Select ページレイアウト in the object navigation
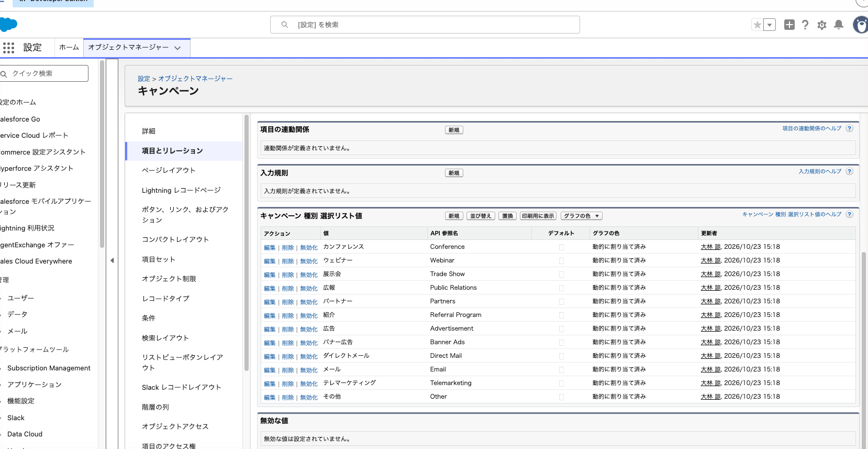 click(169, 170)
